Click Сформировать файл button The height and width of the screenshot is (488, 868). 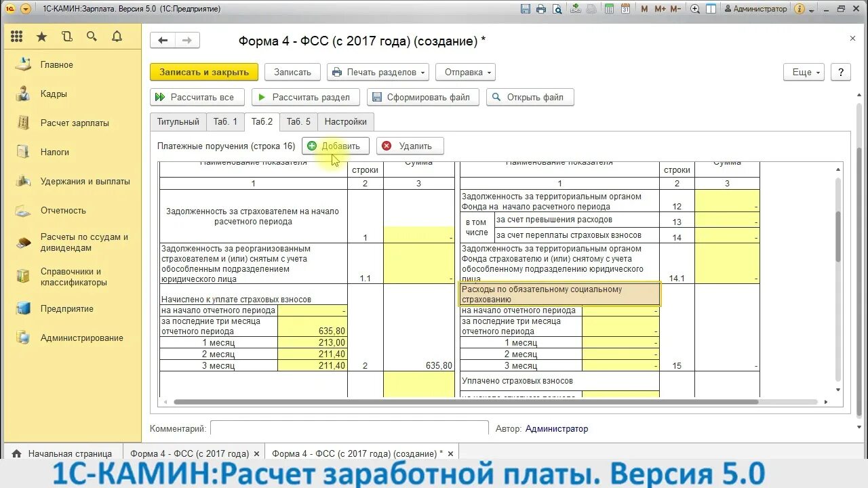click(422, 97)
